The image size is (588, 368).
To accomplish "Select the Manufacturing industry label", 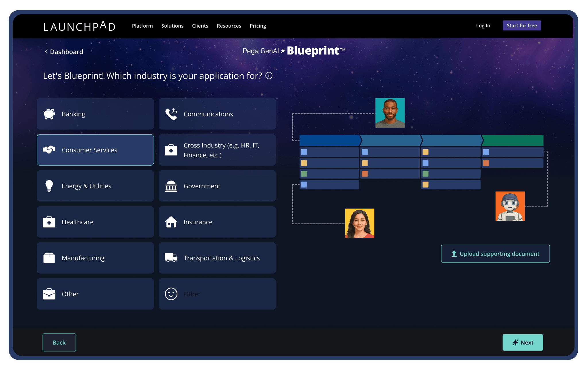I will pos(83,258).
